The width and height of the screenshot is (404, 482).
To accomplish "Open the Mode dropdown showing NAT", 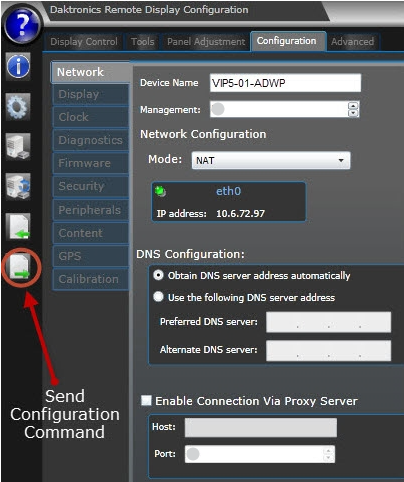I will pyautogui.click(x=271, y=160).
